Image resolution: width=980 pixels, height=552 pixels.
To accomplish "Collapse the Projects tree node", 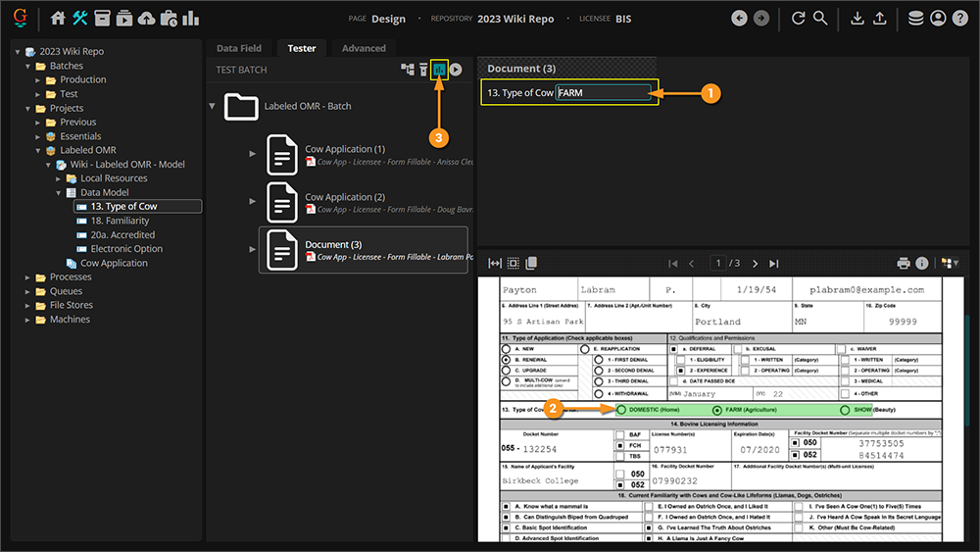I will point(27,108).
